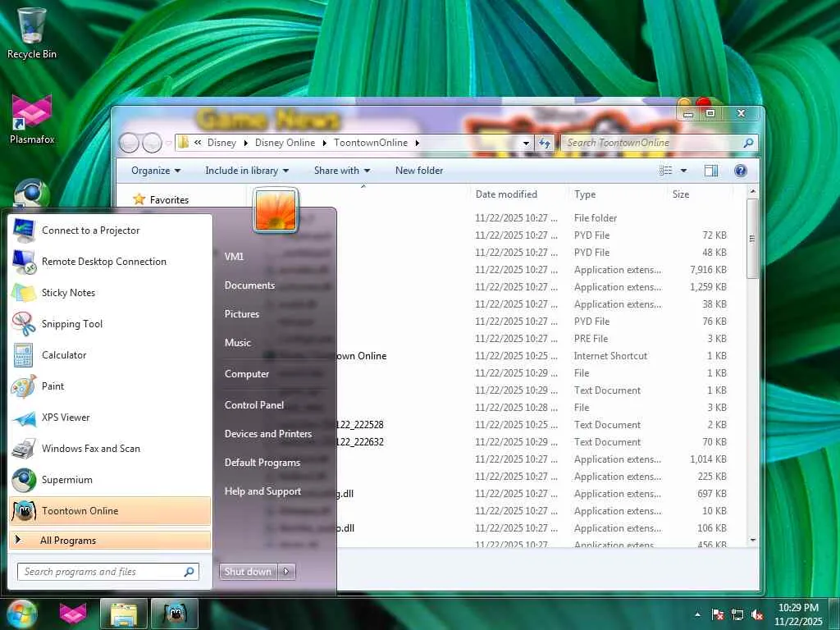Click the Action Center flag tray icon

click(x=718, y=614)
